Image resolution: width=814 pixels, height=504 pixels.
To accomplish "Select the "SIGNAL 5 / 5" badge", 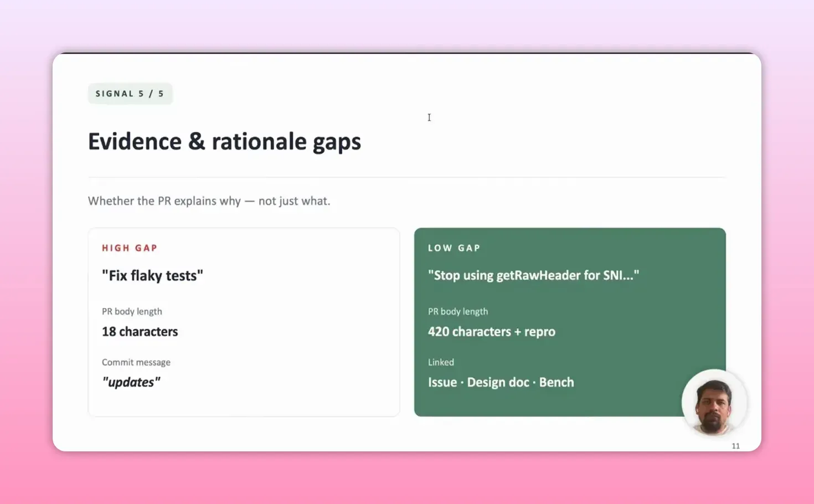I will (130, 94).
